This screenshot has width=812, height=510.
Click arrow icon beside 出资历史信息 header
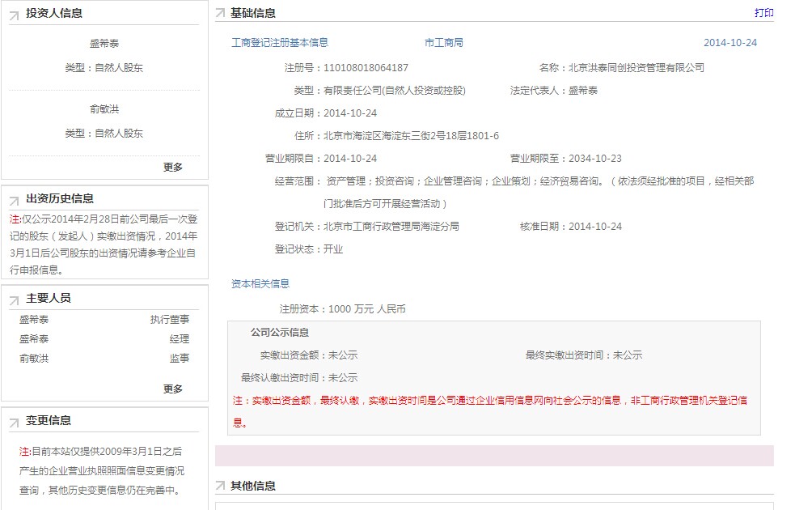point(15,200)
